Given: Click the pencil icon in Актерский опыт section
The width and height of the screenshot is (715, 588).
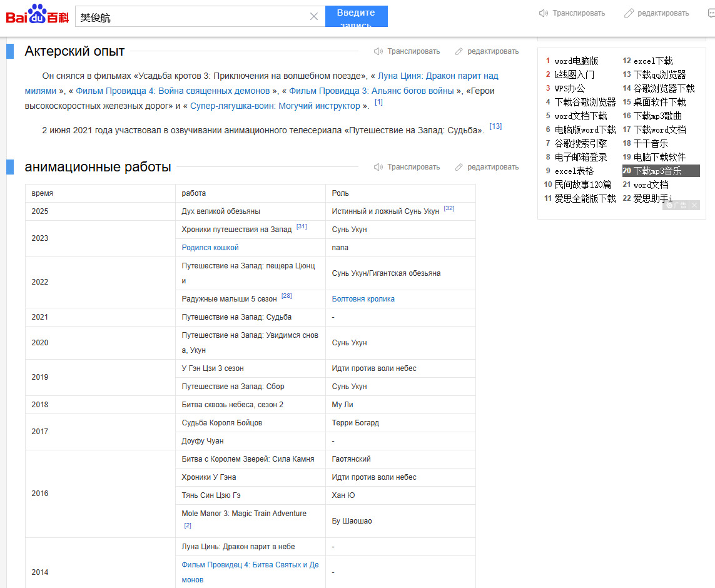Looking at the screenshot, I should pos(459,51).
